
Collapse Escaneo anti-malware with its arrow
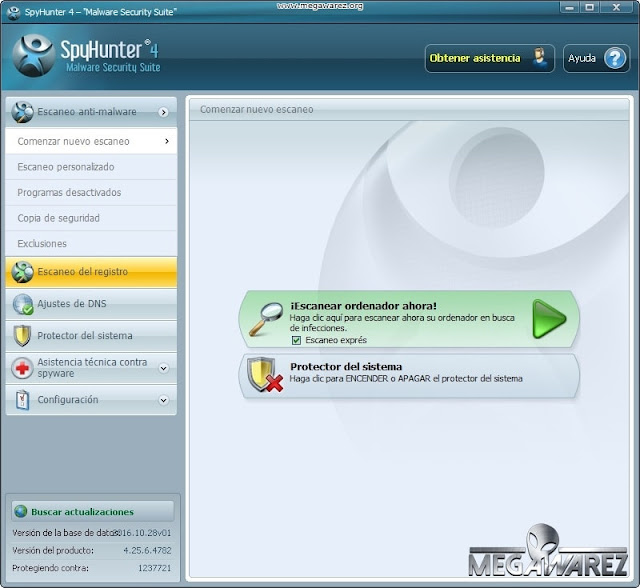pyautogui.click(x=163, y=112)
